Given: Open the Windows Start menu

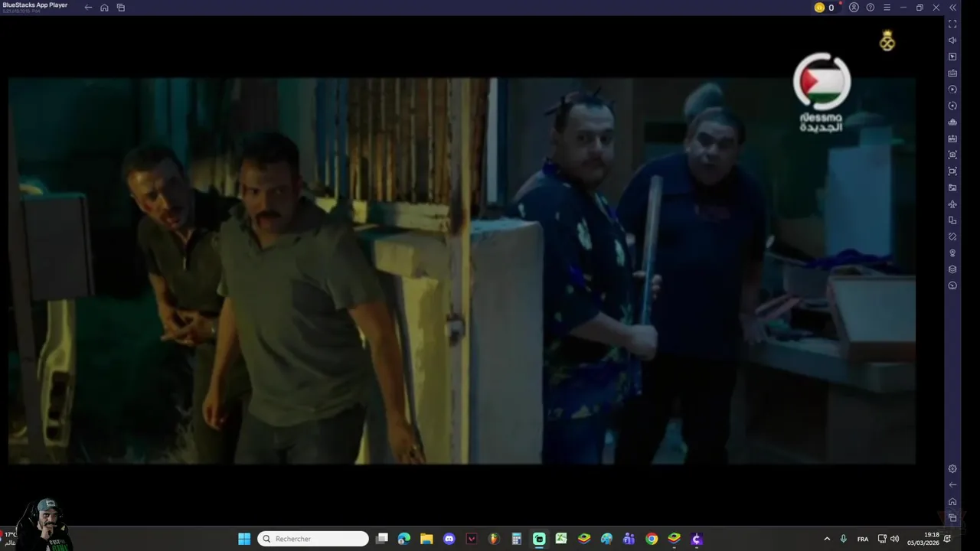Looking at the screenshot, I should coord(244,539).
